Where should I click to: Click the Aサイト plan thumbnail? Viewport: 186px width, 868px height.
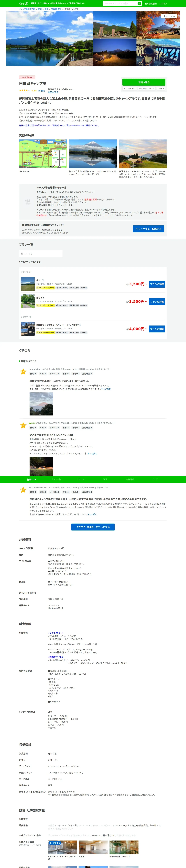pos(28,284)
